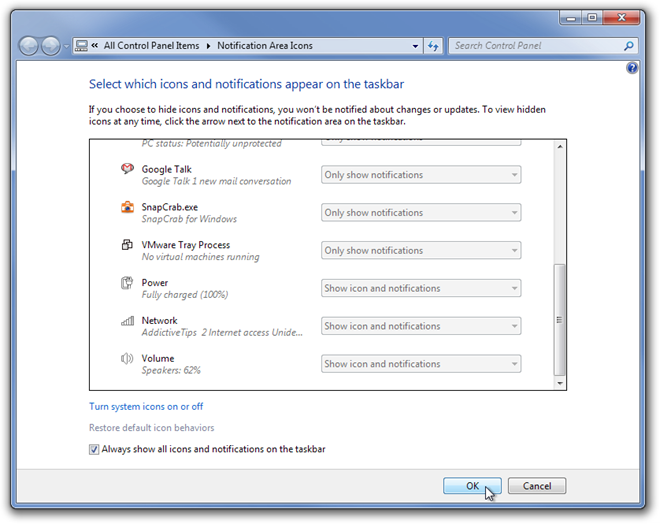Open Volume behavior dropdown
This screenshot has width=660, height=524.
point(421,364)
